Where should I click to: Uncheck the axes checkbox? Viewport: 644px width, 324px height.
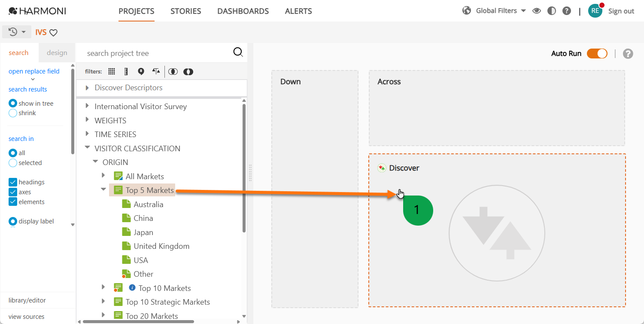tap(13, 192)
